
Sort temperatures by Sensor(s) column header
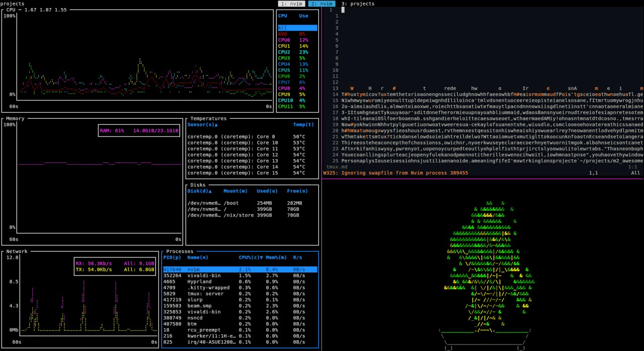[202, 124]
